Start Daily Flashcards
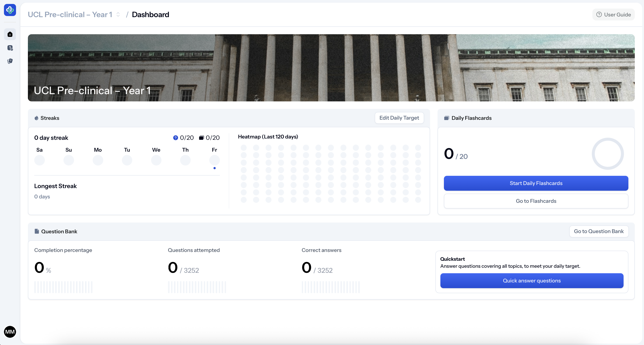The width and height of the screenshot is (644, 345). click(536, 183)
